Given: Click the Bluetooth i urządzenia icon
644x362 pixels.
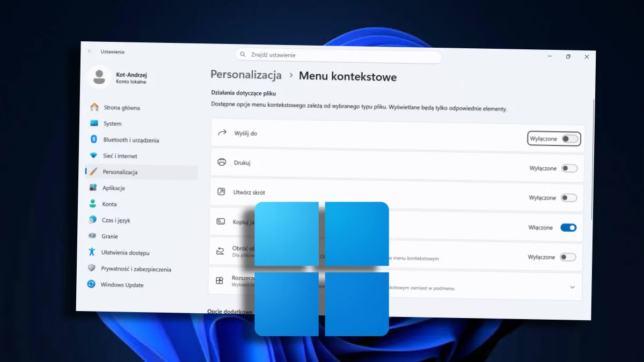Looking at the screenshot, I should pyautogui.click(x=93, y=139).
